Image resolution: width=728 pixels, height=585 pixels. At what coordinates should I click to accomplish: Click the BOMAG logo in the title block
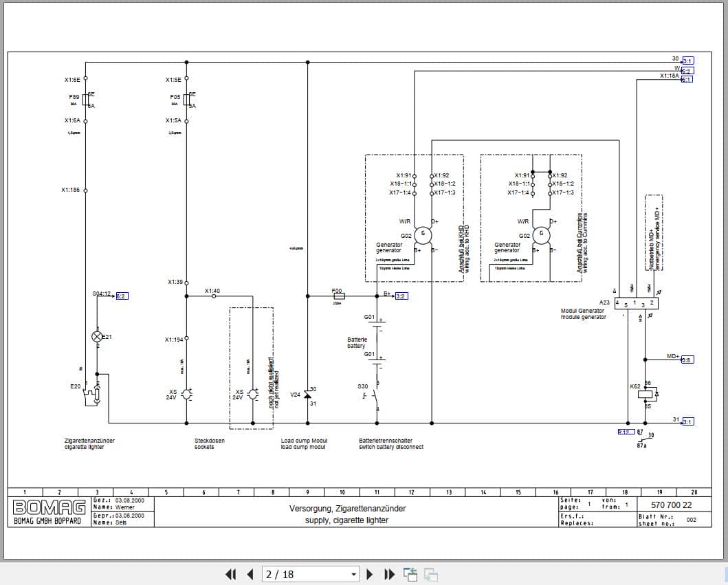(x=49, y=507)
